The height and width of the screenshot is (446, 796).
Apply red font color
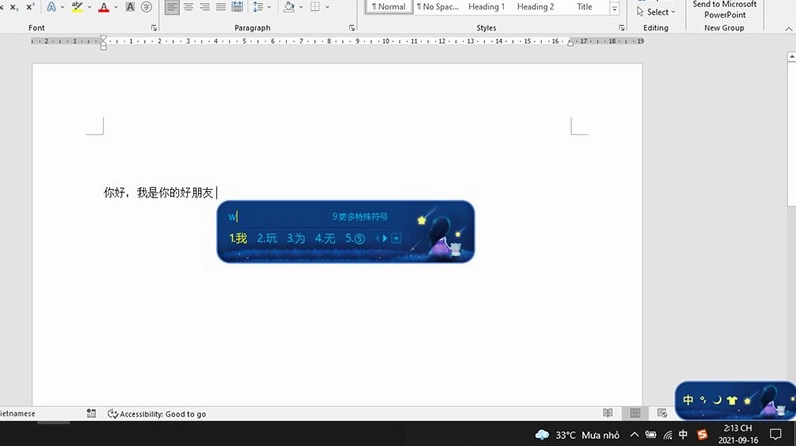pos(104,7)
